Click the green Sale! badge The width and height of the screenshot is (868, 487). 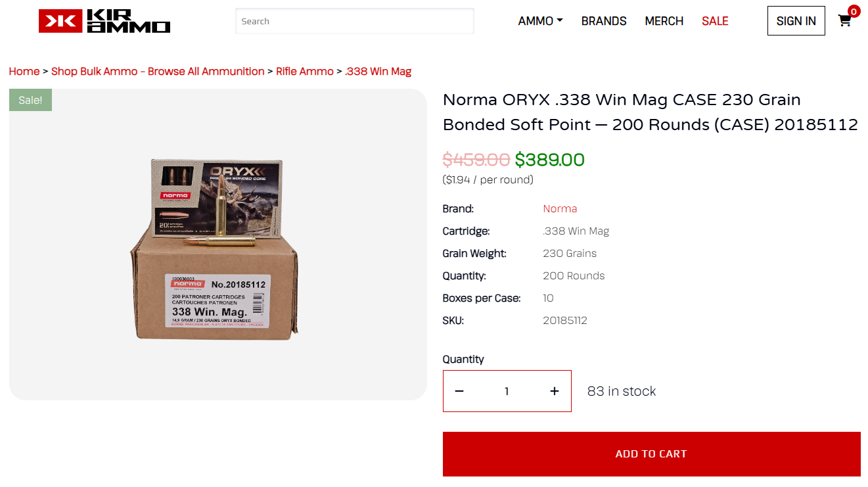[30, 100]
